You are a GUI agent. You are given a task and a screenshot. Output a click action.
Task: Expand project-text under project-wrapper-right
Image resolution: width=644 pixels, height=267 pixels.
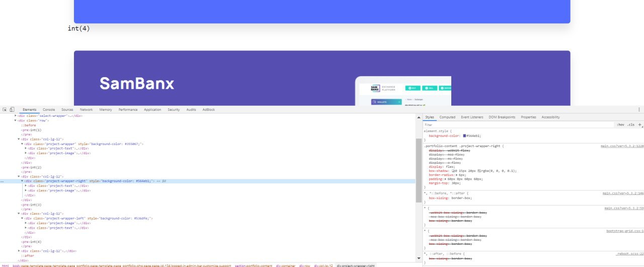tap(26, 185)
